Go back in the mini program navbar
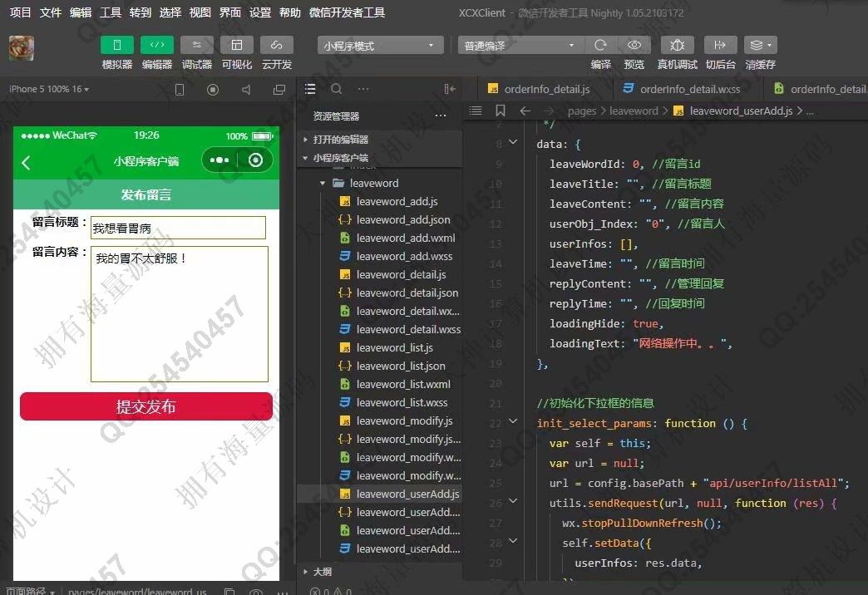This screenshot has height=595, width=868. coord(26,162)
